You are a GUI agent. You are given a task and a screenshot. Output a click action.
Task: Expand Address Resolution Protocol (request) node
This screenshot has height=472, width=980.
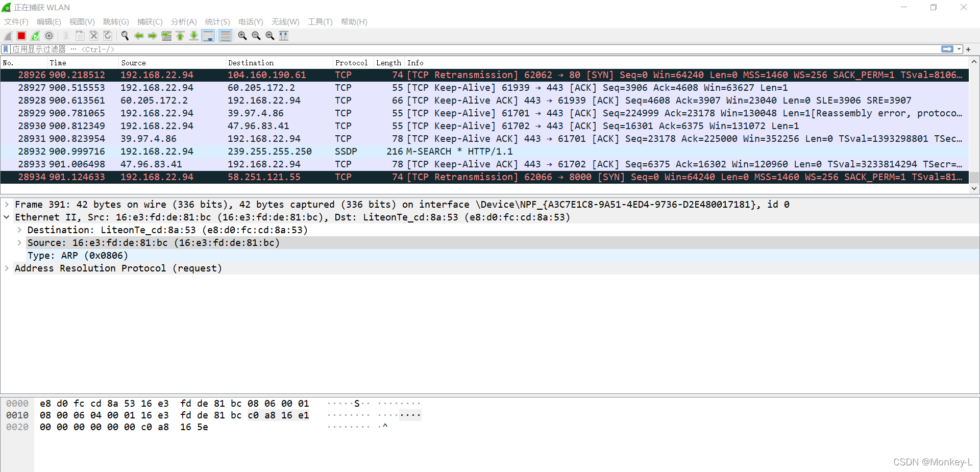[7, 268]
